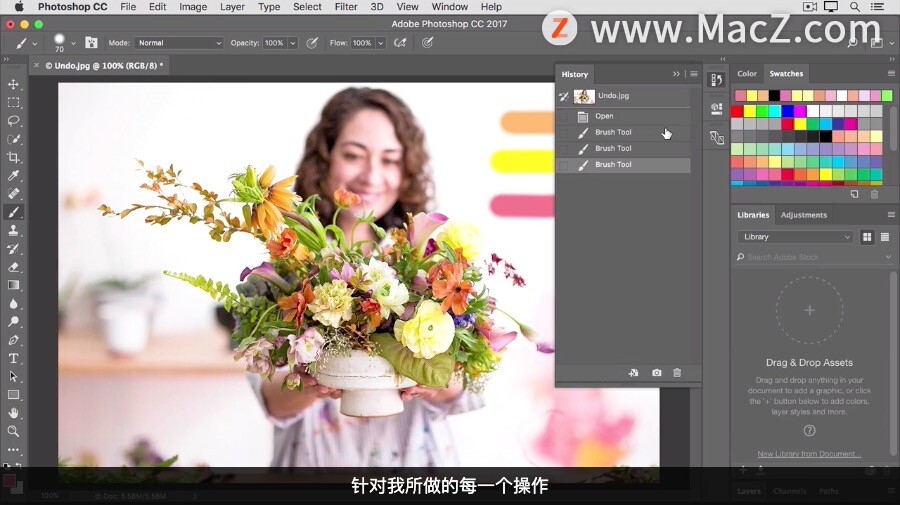Select the Eraser tool
The image size is (900, 505).
point(13,267)
